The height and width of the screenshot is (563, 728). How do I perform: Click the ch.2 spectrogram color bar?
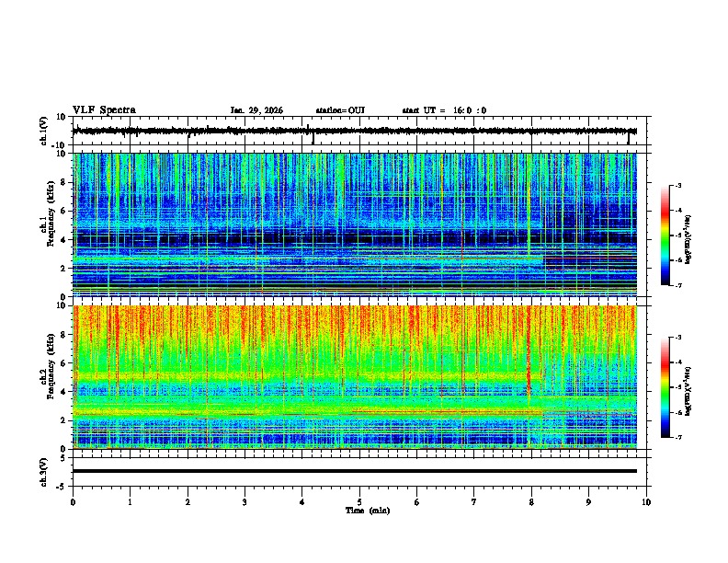pos(665,387)
